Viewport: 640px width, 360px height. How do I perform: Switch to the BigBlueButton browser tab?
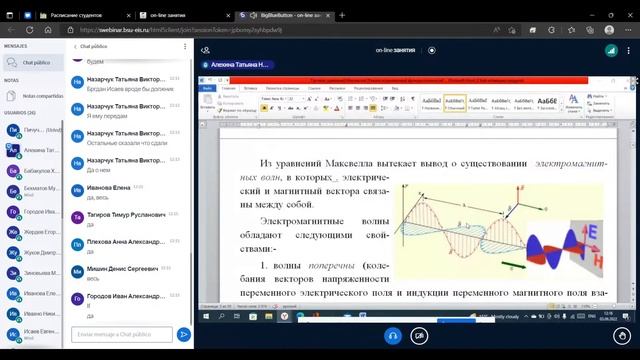pyautogui.click(x=285, y=16)
